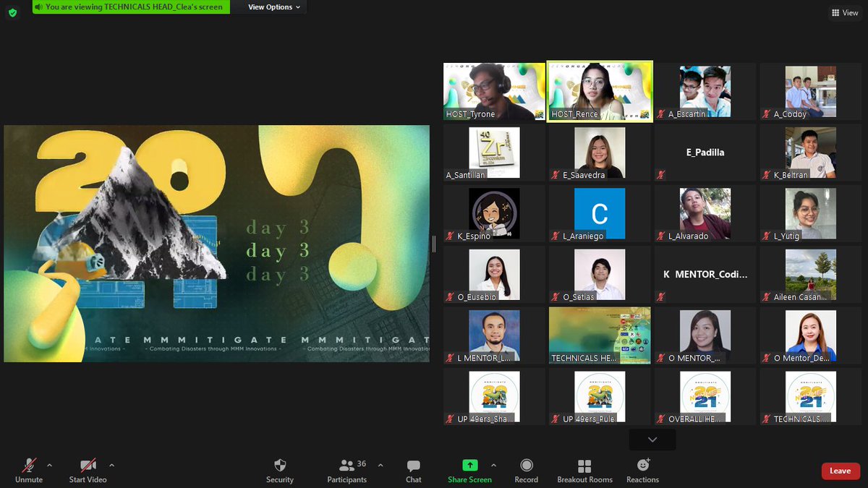Select L_Alvarado participant tile
The height and width of the screenshot is (488, 868).
pyautogui.click(x=705, y=213)
